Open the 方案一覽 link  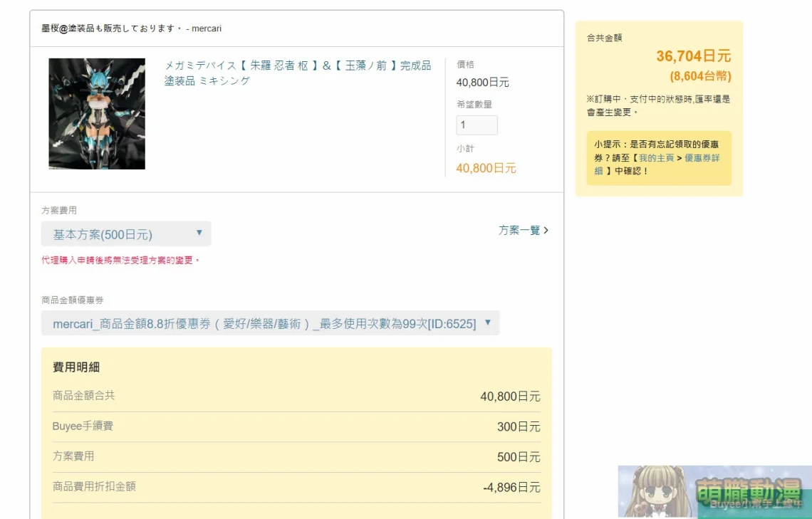coord(524,230)
